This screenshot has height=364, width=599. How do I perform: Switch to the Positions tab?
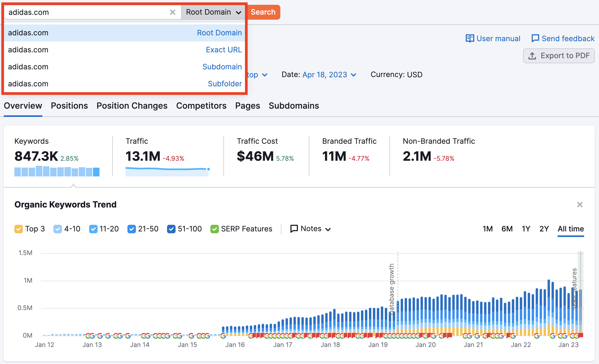point(69,106)
